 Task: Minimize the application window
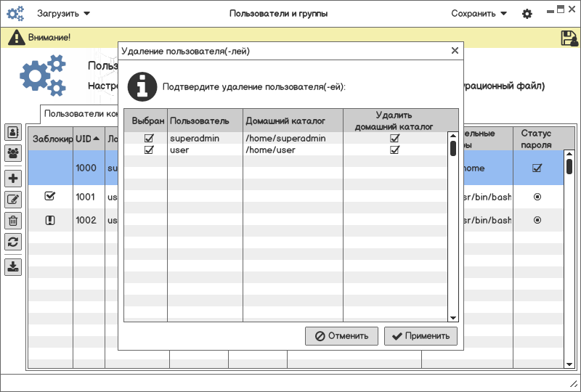[x=550, y=12]
